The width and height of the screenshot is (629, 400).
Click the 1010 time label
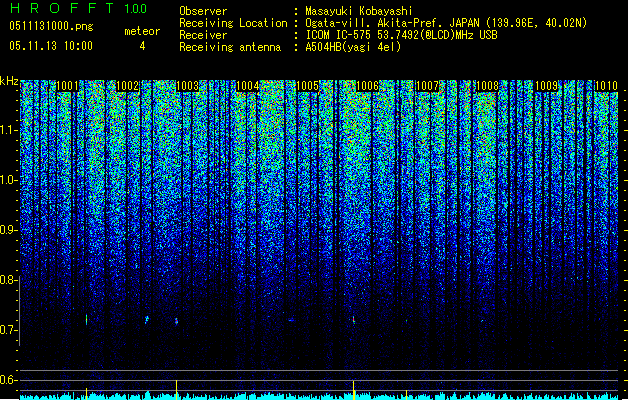[x=606, y=86]
